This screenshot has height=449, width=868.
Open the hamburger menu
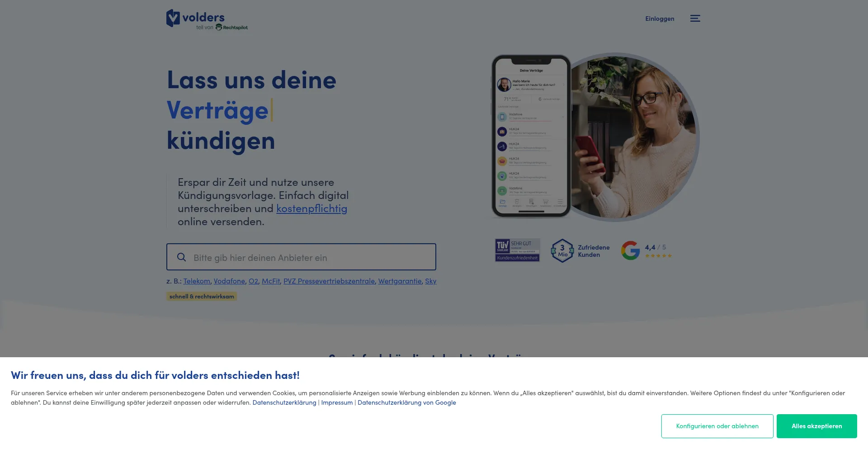[x=695, y=19]
